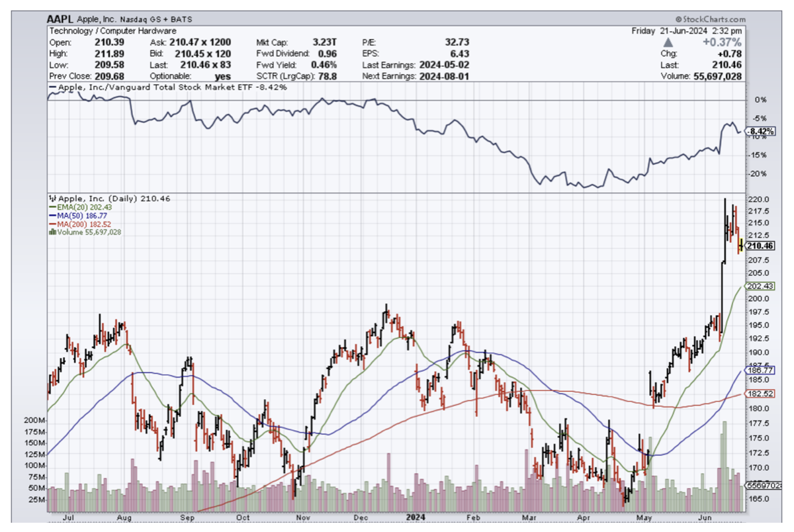Click the 200M volume axis label
Viewport: 794px width, 532px height.
click(x=34, y=421)
